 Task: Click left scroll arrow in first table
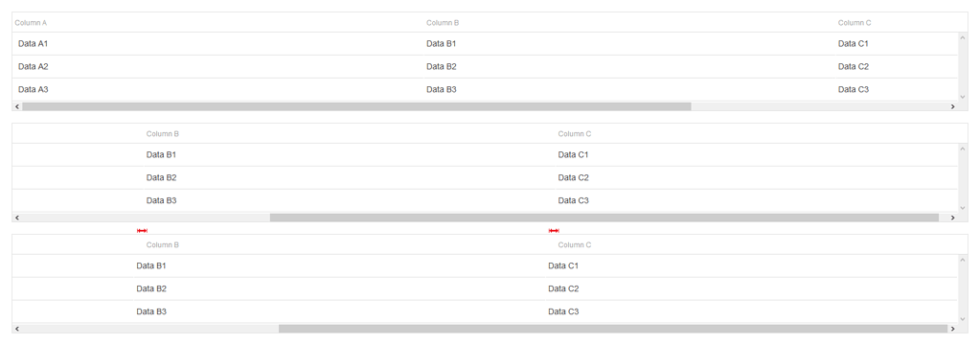click(x=17, y=106)
